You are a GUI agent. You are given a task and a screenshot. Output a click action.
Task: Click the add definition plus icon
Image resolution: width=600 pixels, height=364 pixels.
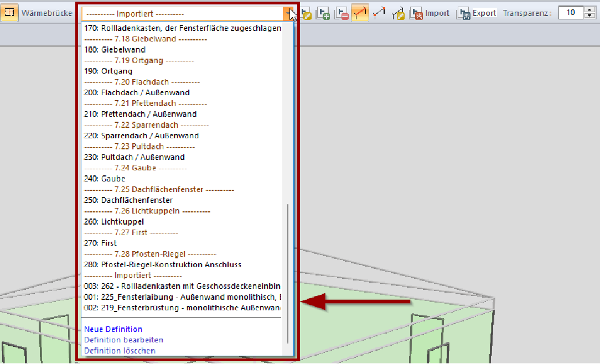323,13
